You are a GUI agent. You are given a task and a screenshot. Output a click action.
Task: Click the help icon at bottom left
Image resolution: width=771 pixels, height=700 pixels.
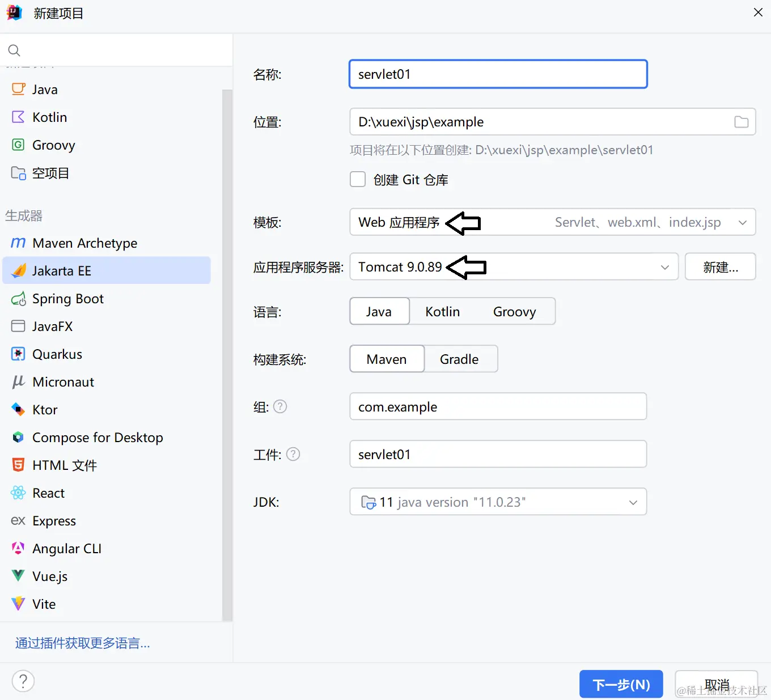[x=23, y=681]
